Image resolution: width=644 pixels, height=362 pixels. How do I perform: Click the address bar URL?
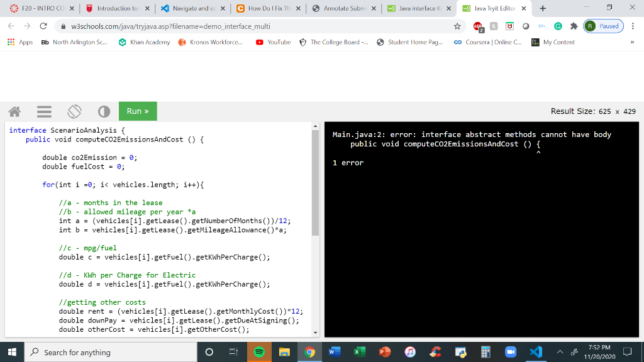click(170, 26)
